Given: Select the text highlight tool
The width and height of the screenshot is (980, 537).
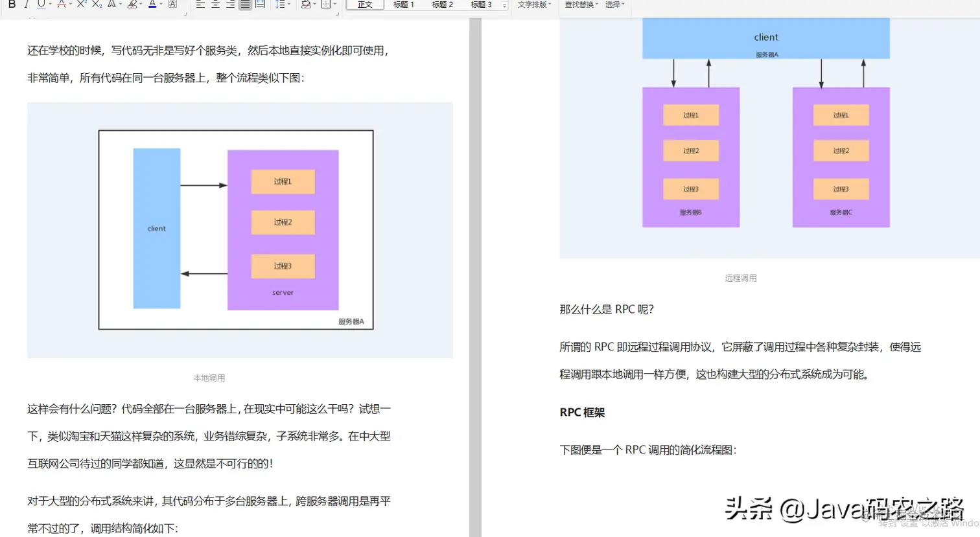Looking at the screenshot, I should (132, 5).
